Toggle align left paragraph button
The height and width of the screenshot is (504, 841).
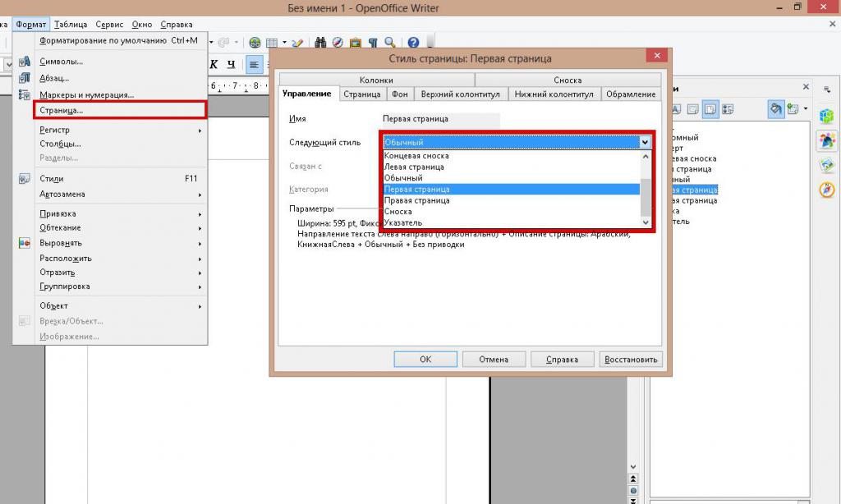255,65
